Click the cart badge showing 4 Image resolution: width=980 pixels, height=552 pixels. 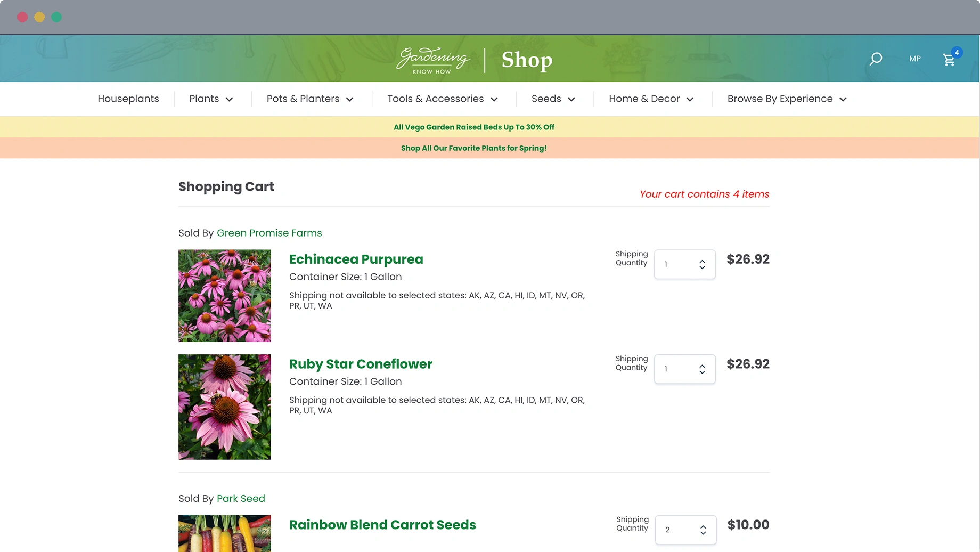tap(957, 53)
